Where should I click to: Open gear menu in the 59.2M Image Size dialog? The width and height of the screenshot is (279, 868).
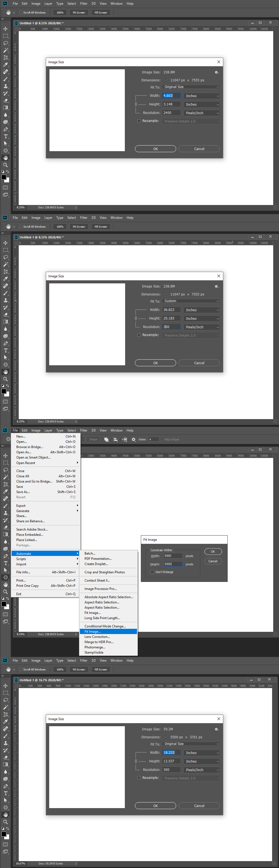[x=217, y=729]
